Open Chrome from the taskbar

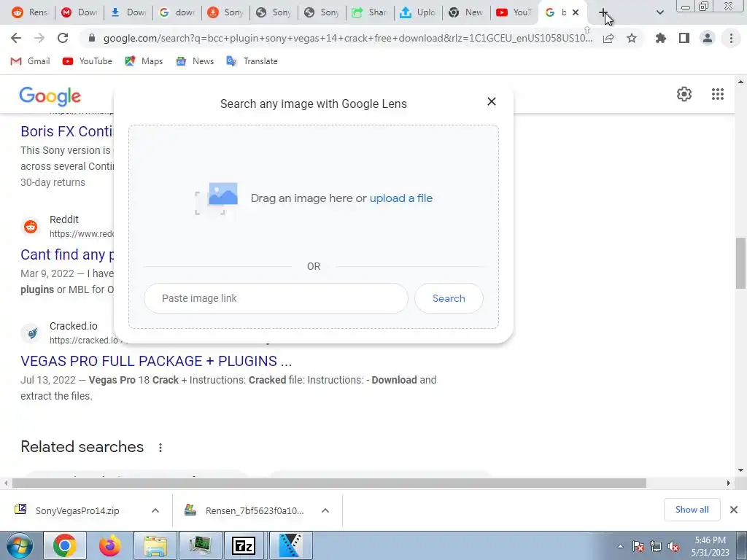[x=65, y=545]
